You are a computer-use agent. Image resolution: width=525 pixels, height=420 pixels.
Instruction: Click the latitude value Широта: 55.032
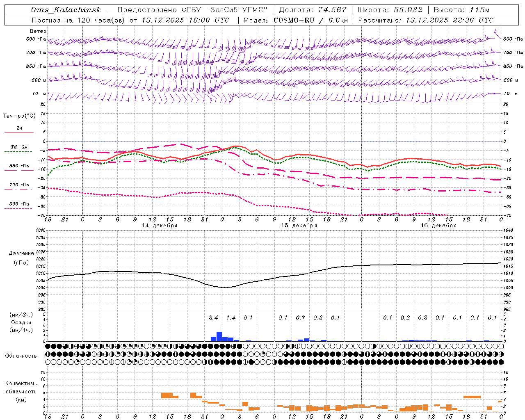(390, 10)
